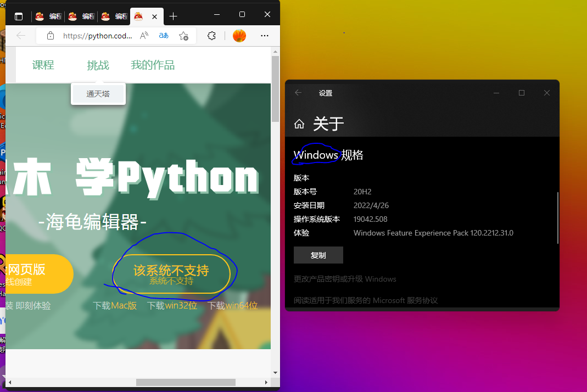The height and width of the screenshot is (392, 587).
Task: Select Windows Feature Experience Pack text
Action: 433,233
